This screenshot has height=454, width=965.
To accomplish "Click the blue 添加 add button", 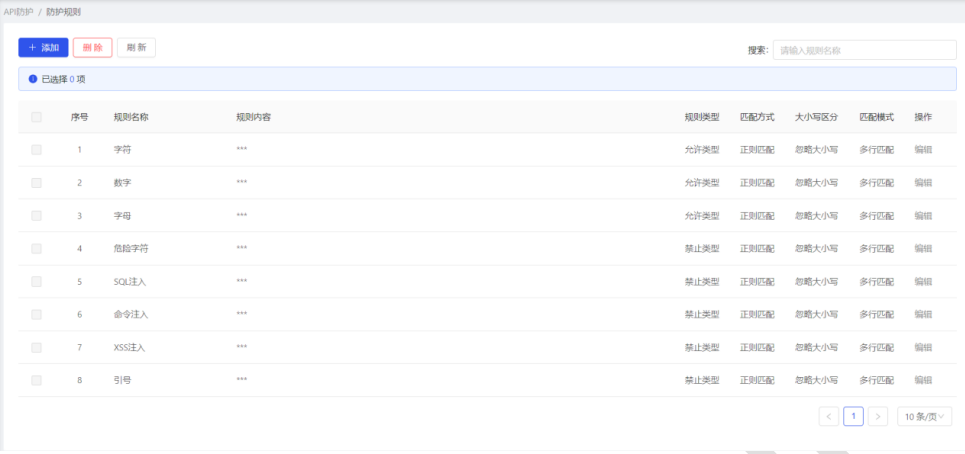I will (x=43, y=47).
